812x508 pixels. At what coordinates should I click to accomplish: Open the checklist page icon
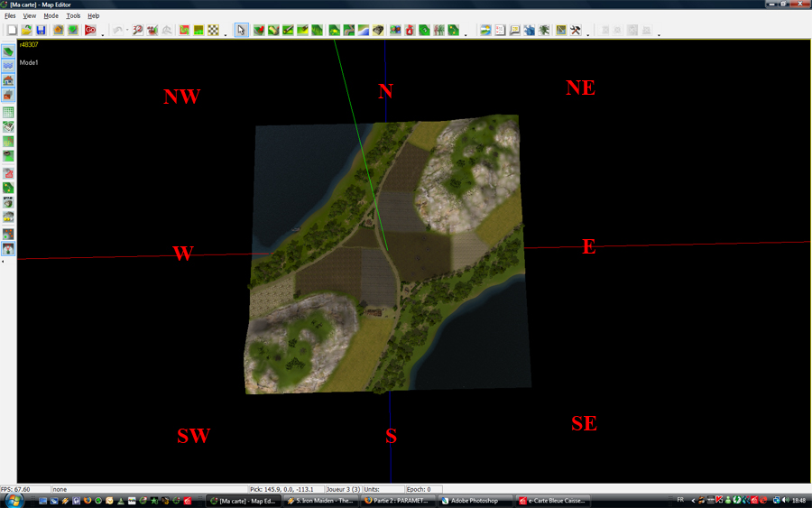click(500, 30)
